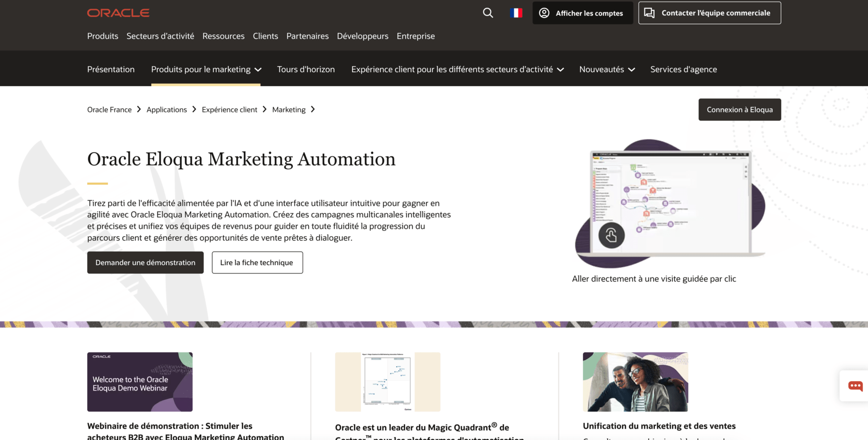Follow the Expérience client breadcrumb link
The width and height of the screenshot is (868, 440).
tap(229, 109)
